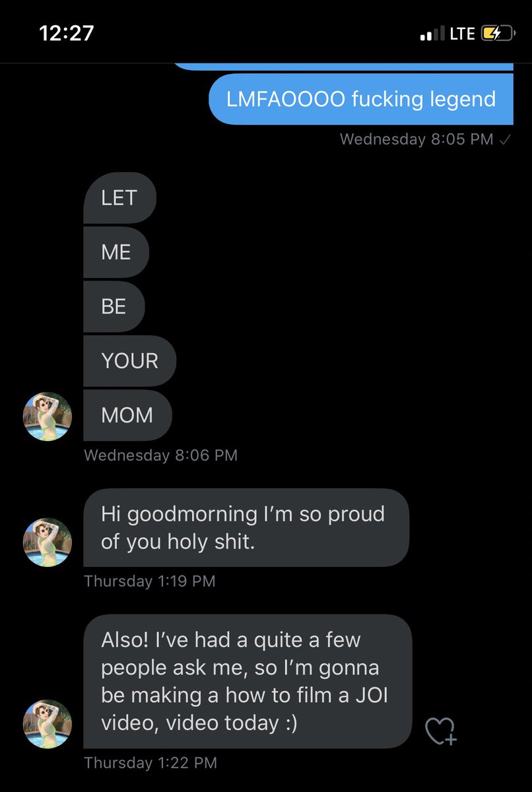Tap the 12:27 status bar clock
532x792 pixels.
click(x=68, y=33)
